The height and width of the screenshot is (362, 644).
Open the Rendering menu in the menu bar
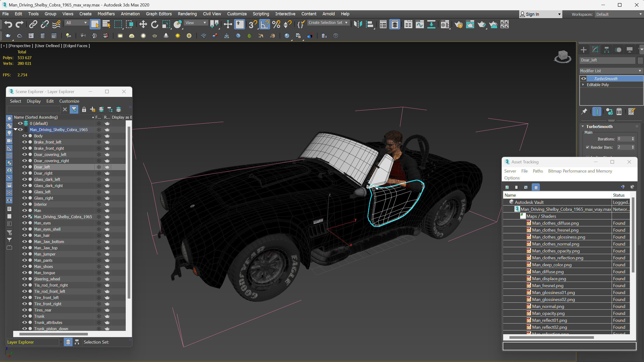187,14
